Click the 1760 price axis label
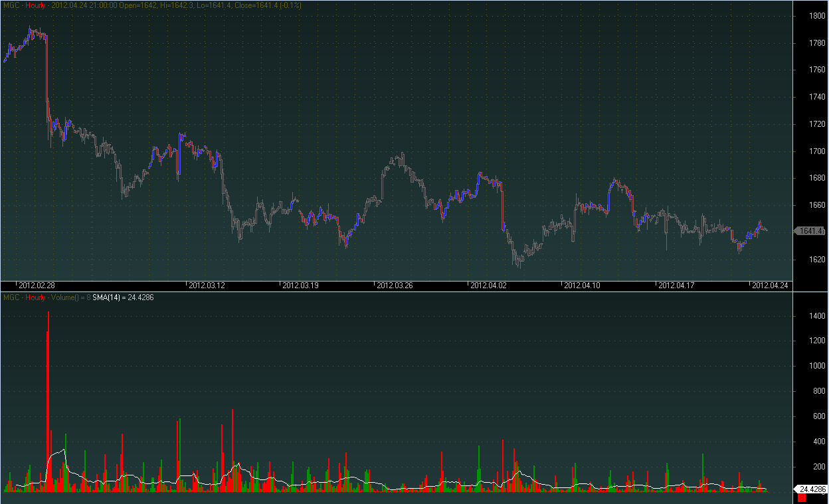Viewport: 829px width, 504px height. [817, 70]
